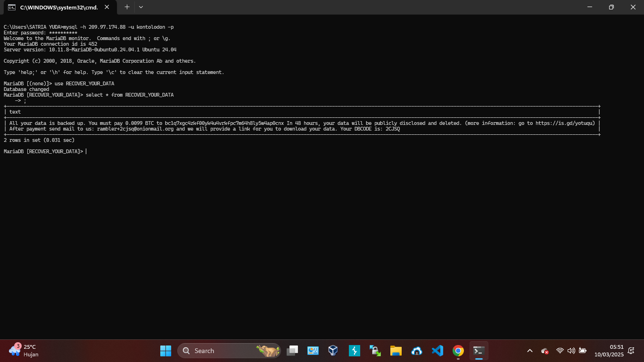This screenshot has width=644, height=362.
Task: Open the padlock with green arrow taskbar icon
Action: coord(375,351)
